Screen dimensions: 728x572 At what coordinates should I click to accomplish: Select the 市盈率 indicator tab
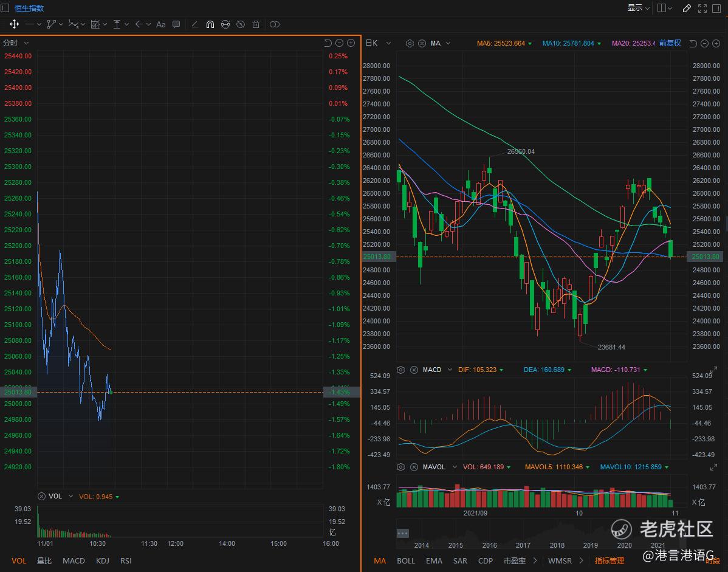click(515, 560)
